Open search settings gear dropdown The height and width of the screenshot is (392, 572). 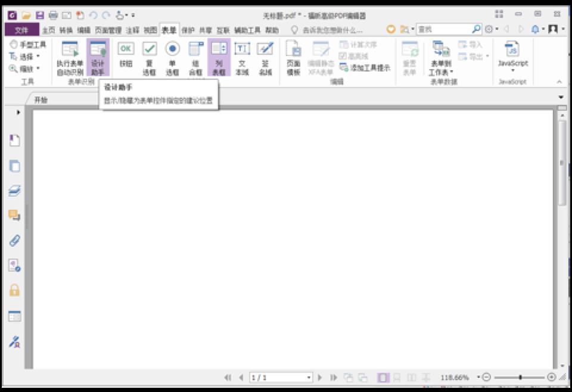pos(492,29)
